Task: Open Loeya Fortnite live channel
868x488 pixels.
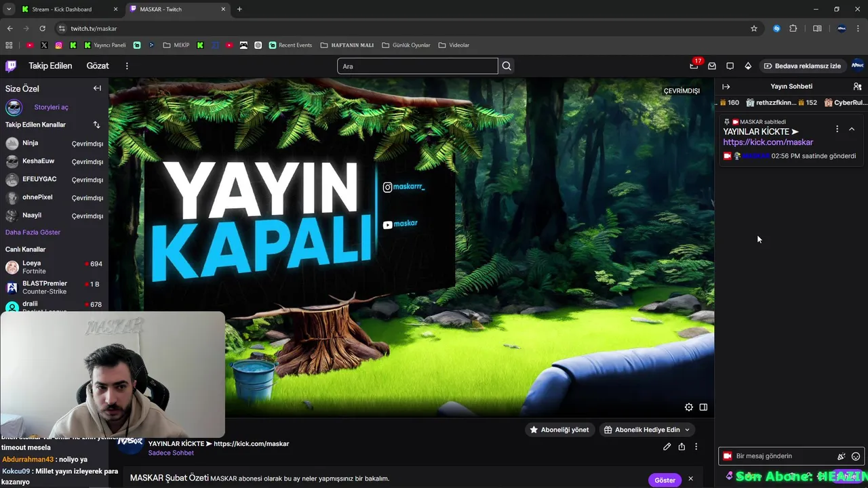Action: [x=54, y=267]
